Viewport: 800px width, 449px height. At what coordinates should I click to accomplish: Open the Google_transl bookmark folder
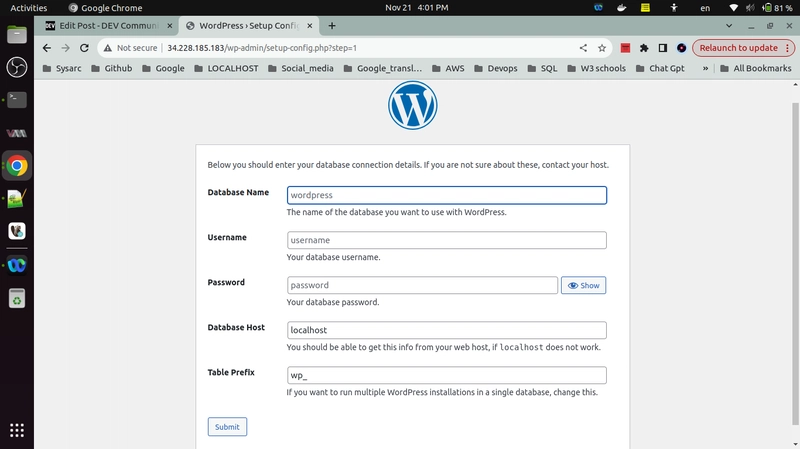tap(383, 68)
